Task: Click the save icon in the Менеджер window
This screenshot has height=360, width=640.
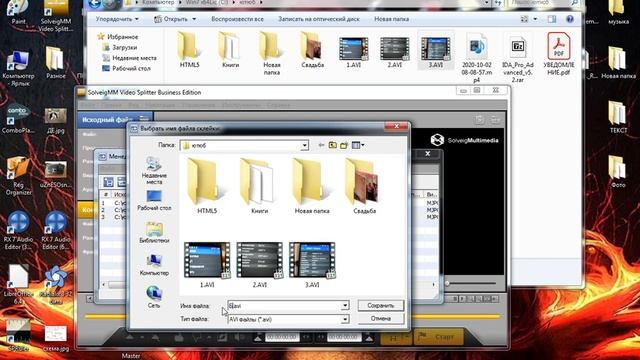Action: coord(108,182)
